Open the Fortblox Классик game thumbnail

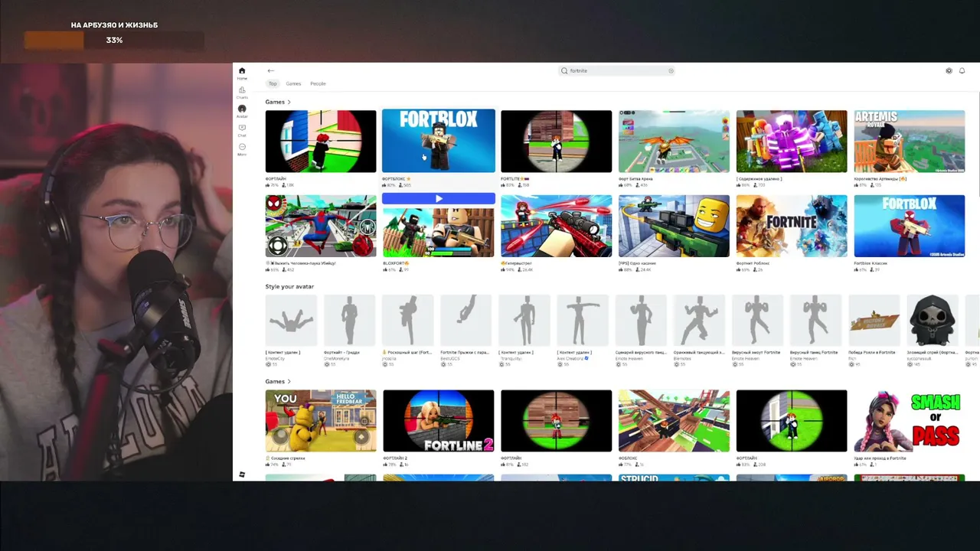(x=910, y=226)
